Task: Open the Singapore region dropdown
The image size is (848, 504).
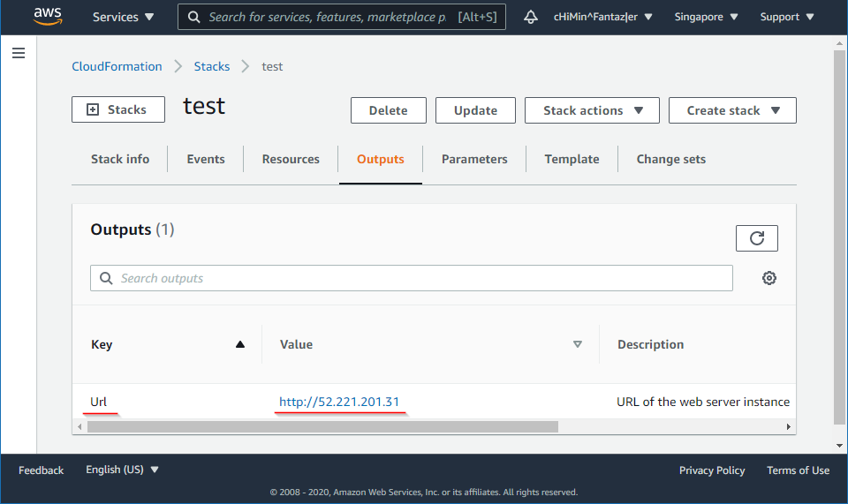Action: pos(705,17)
